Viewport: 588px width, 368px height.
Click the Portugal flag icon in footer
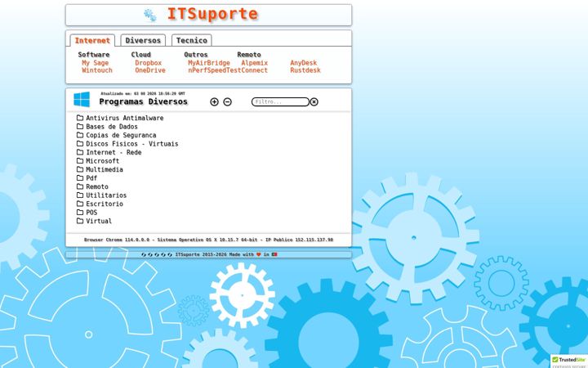274,254
